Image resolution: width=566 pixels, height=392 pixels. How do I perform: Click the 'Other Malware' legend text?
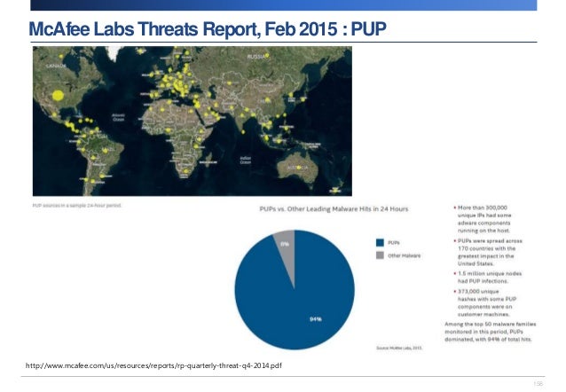405,255
